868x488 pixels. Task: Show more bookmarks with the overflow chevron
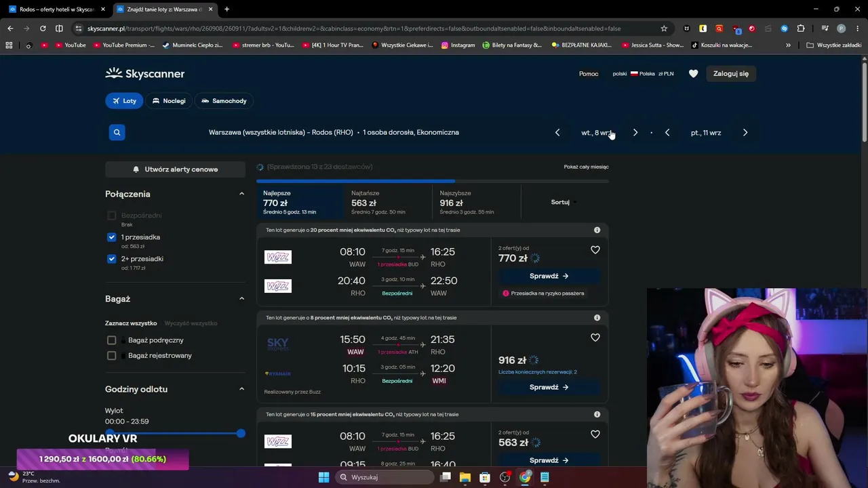(788, 45)
